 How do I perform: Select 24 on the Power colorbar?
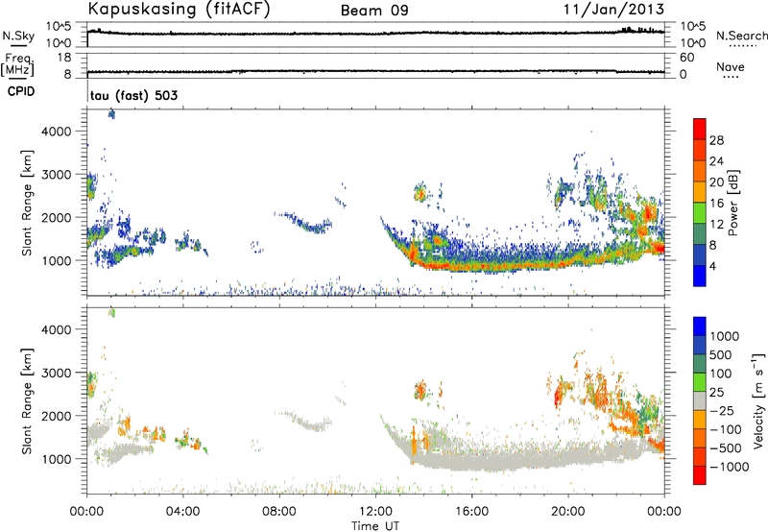(x=716, y=161)
